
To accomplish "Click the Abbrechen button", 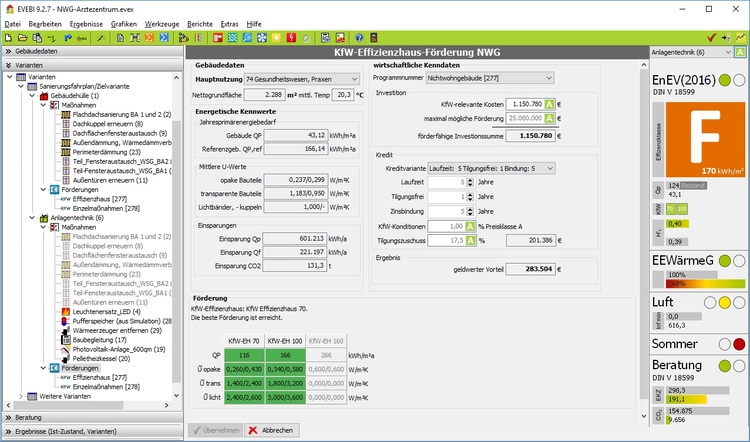I will pyautogui.click(x=270, y=430).
